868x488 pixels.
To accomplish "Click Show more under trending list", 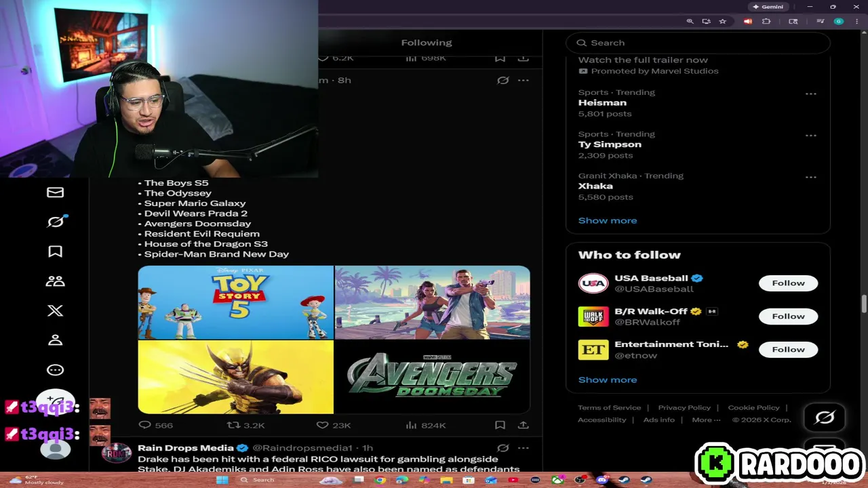I will [608, 220].
